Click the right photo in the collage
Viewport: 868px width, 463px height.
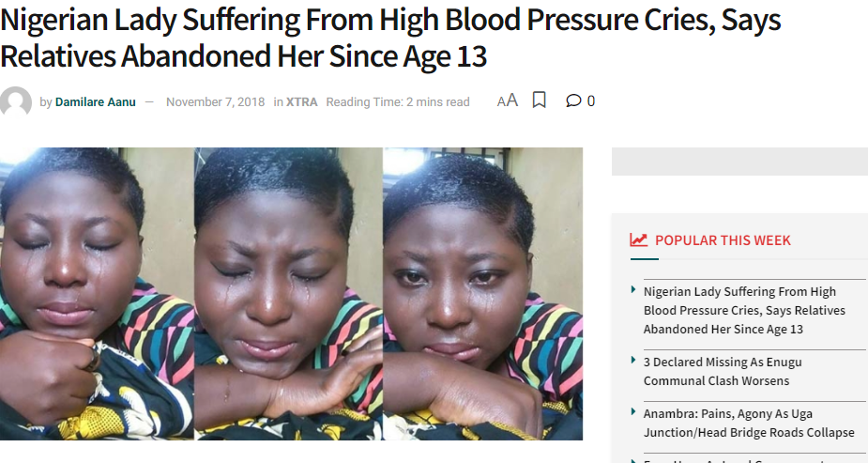click(x=482, y=293)
